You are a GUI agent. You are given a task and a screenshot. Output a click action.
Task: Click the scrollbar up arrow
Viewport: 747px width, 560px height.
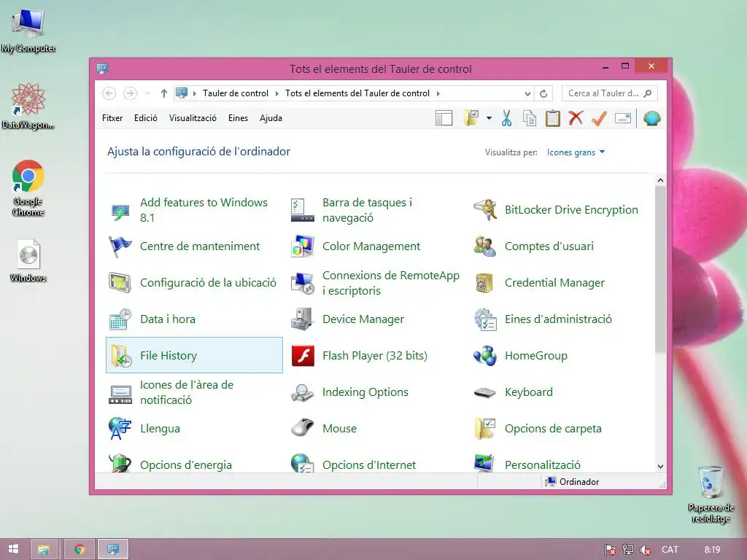click(x=660, y=181)
